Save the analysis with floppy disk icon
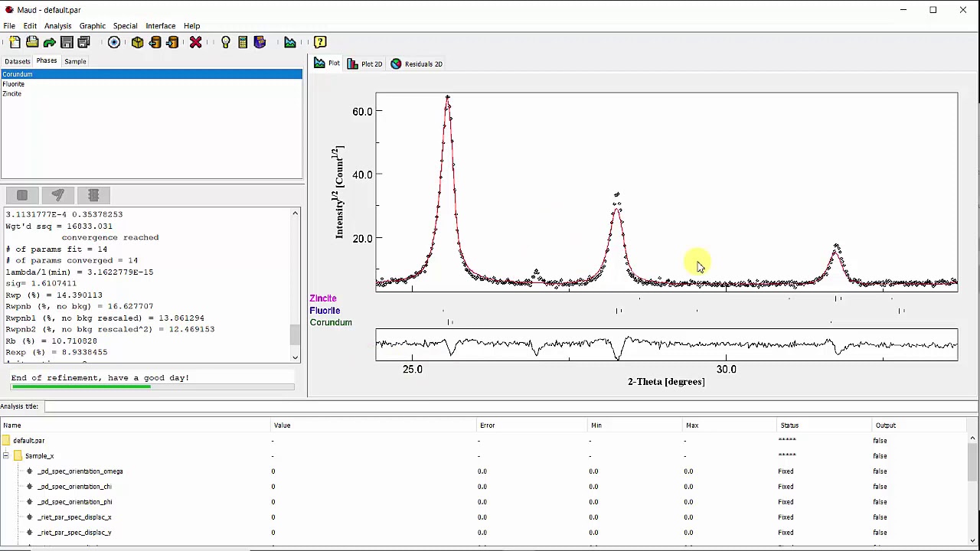 67,42
